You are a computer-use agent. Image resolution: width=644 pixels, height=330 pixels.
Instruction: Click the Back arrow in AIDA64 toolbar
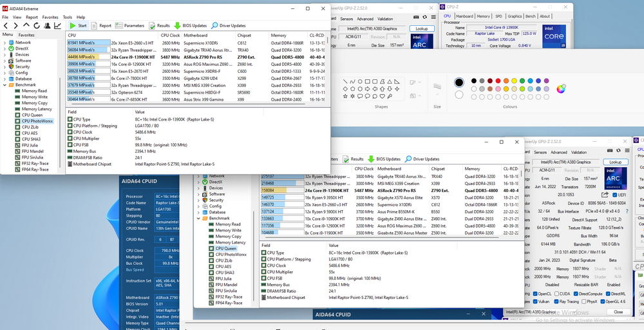6,26
